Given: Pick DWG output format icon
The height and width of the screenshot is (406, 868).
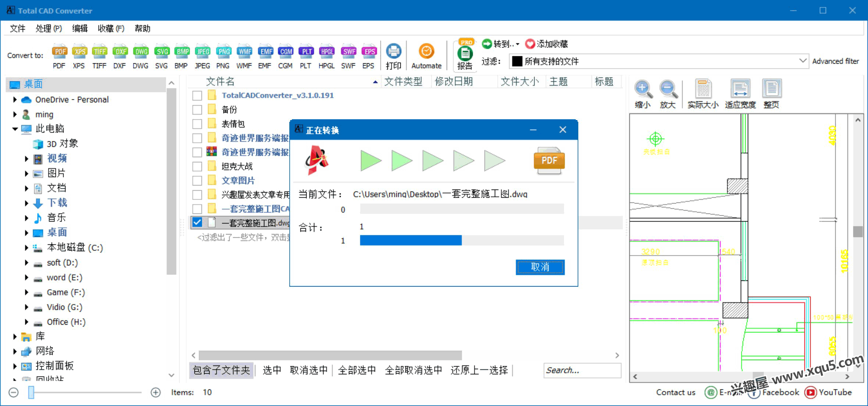Looking at the screenshot, I should click(x=140, y=52).
